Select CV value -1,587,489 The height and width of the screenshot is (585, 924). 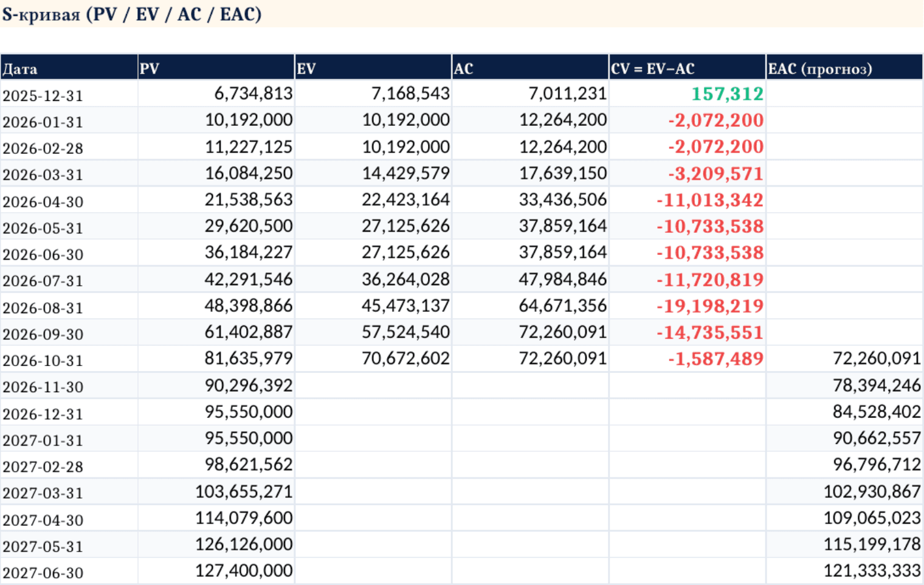(716, 359)
